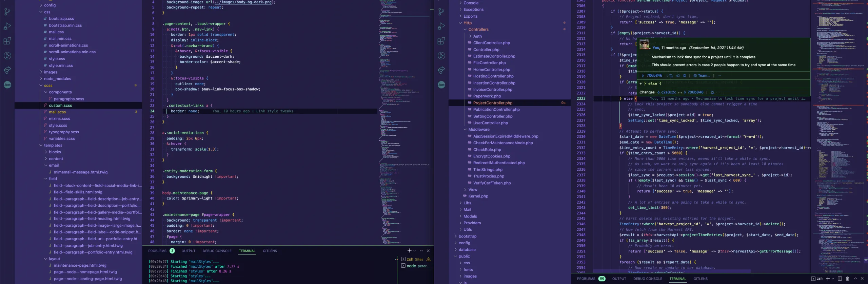Open commit 706b846 link in hover toolbar
Image resolution: width=868 pixels, height=284 pixels.
tap(652, 76)
